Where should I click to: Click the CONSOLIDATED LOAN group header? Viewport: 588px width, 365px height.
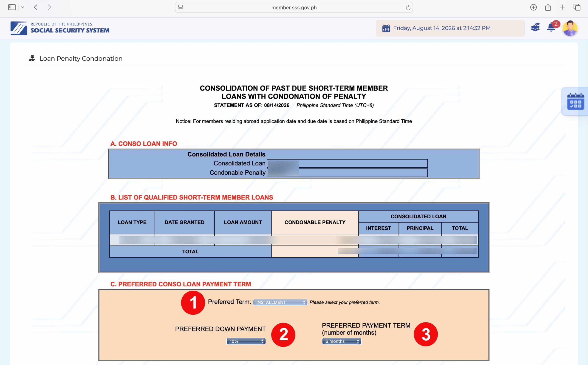(x=418, y=217)
